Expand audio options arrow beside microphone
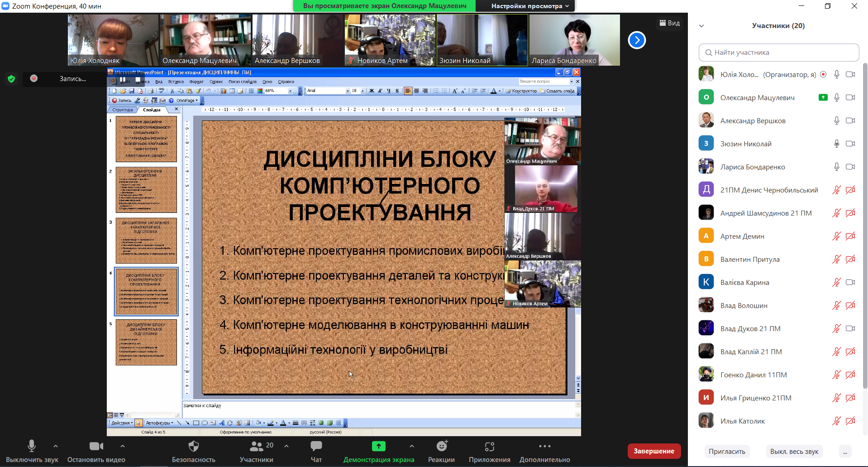This screenshot has width=868, height=467. (x=56, y=446)
